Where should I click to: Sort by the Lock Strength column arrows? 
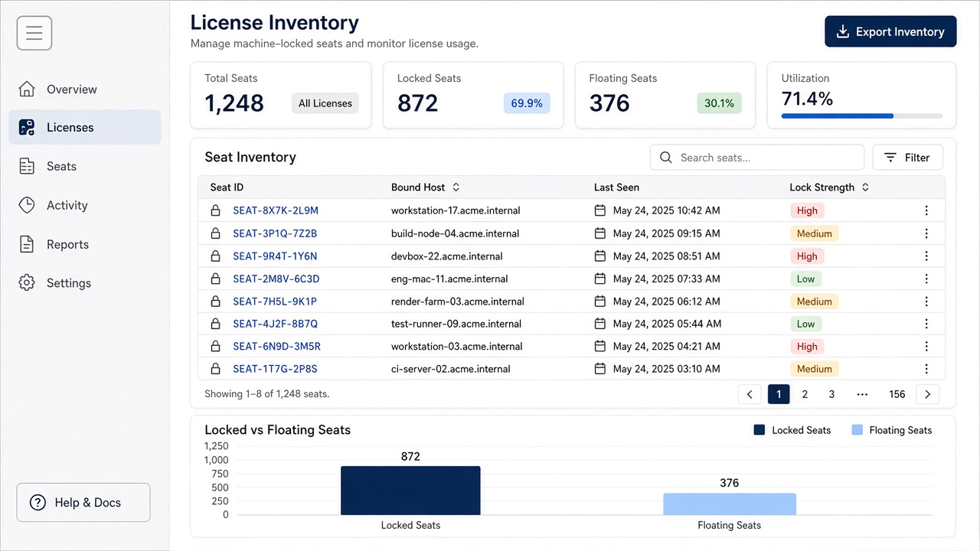pos(866,187)
